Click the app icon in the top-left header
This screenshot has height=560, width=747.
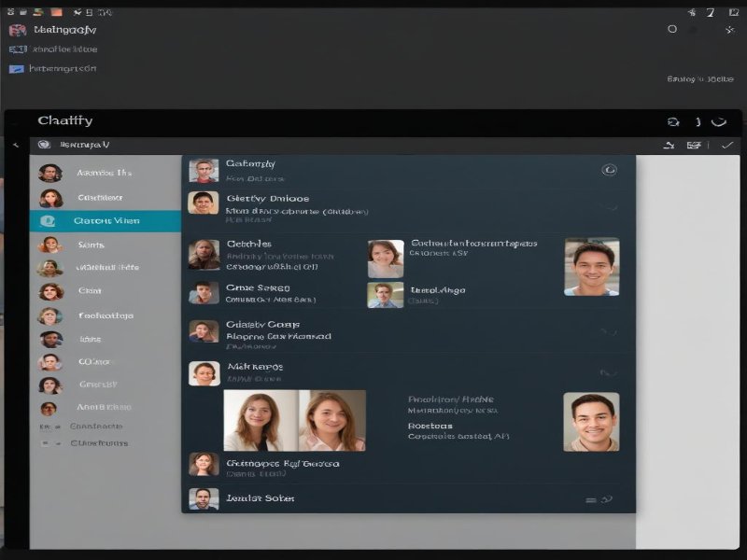[x=17, y=30]
